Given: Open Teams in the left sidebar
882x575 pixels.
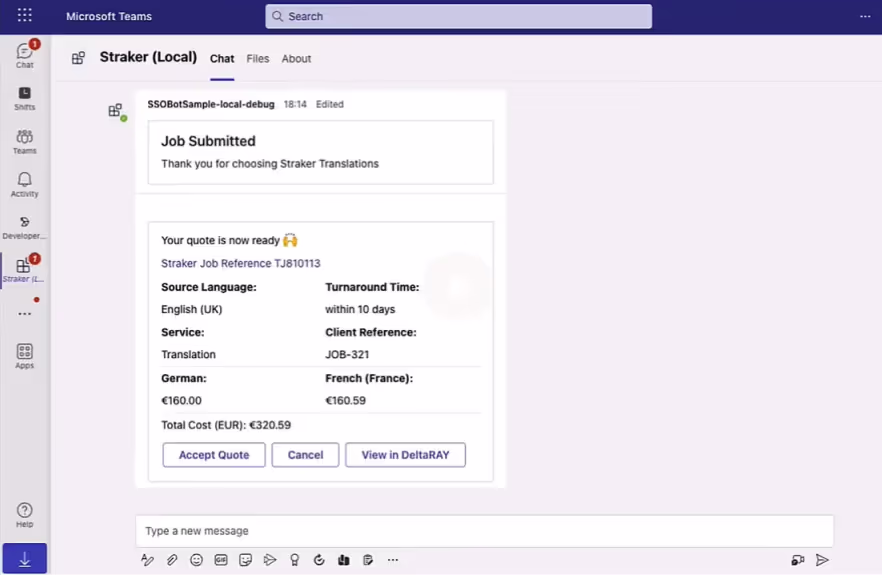Looking at the screenshot, I should (25, 142).
